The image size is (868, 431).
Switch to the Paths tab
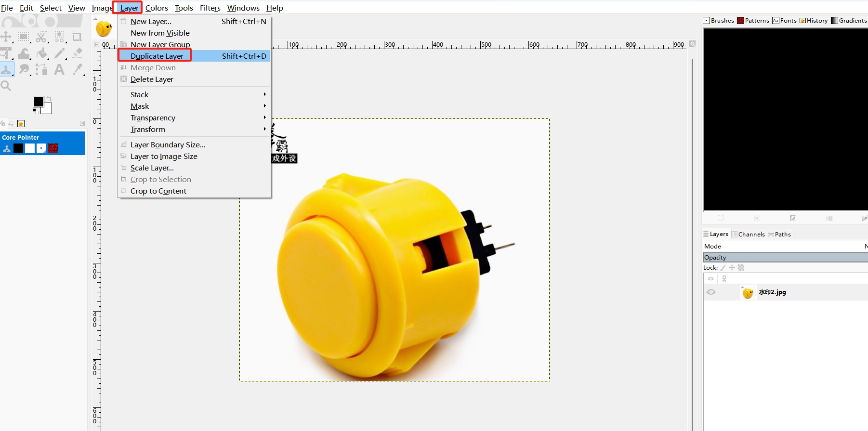[779, 234]
